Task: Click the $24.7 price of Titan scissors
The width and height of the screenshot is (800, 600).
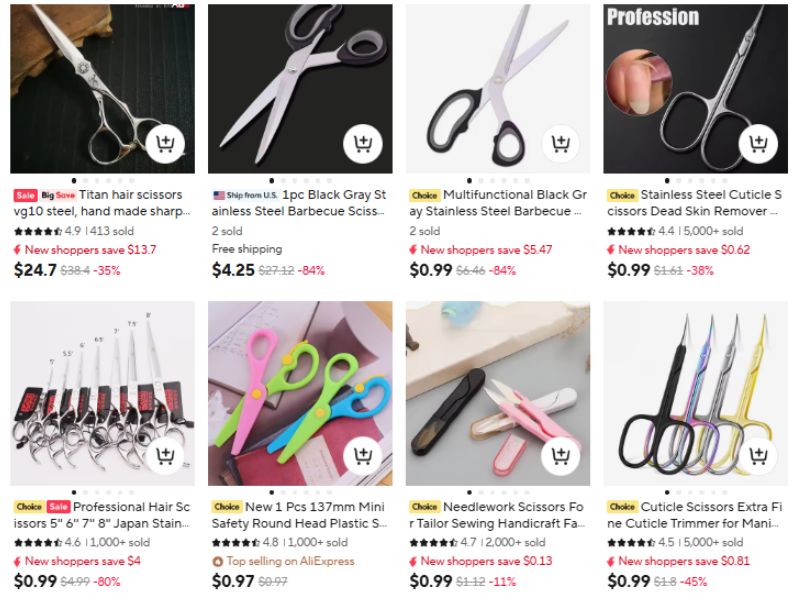Action: pyautogui.click(x=35, y=270)
